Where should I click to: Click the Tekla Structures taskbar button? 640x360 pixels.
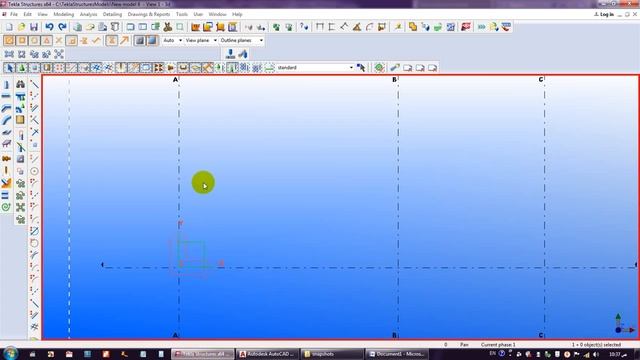point(202,354)
